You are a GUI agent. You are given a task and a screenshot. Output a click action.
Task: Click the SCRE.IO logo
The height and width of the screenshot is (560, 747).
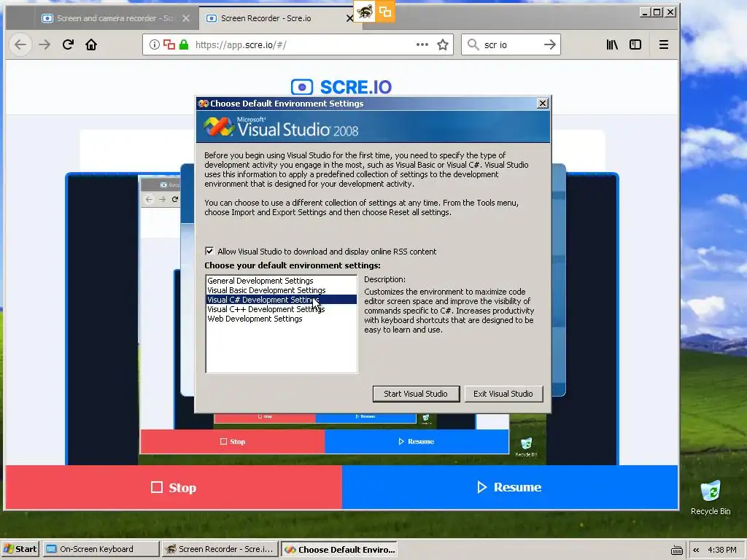click(341, 87)
